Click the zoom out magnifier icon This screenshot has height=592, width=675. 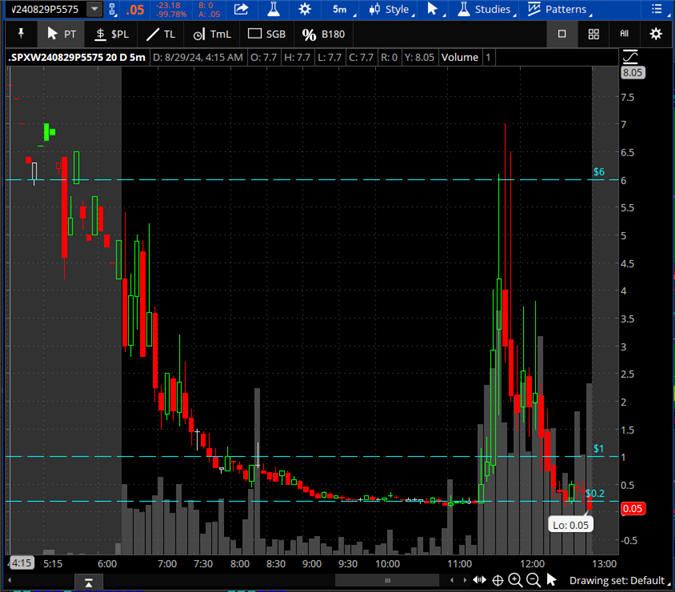tap(533, 580)
